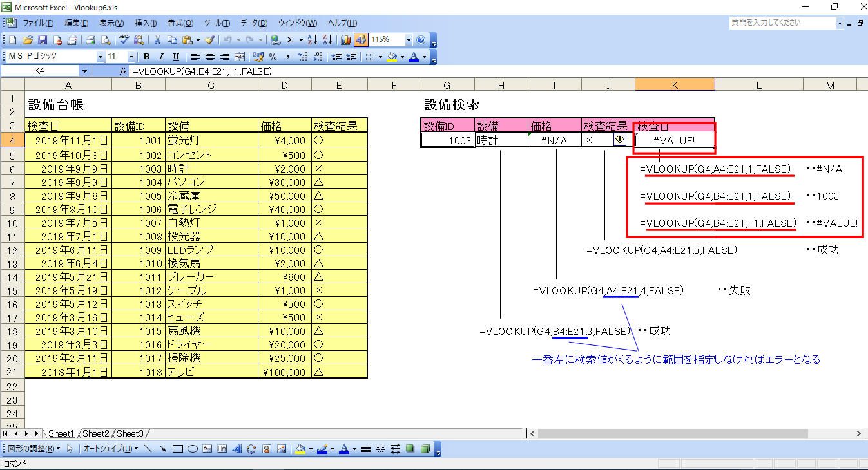Expand the Name Box dropdown
Screen dimensions: 868x470
pyautogui.click(x=84, y=71)
